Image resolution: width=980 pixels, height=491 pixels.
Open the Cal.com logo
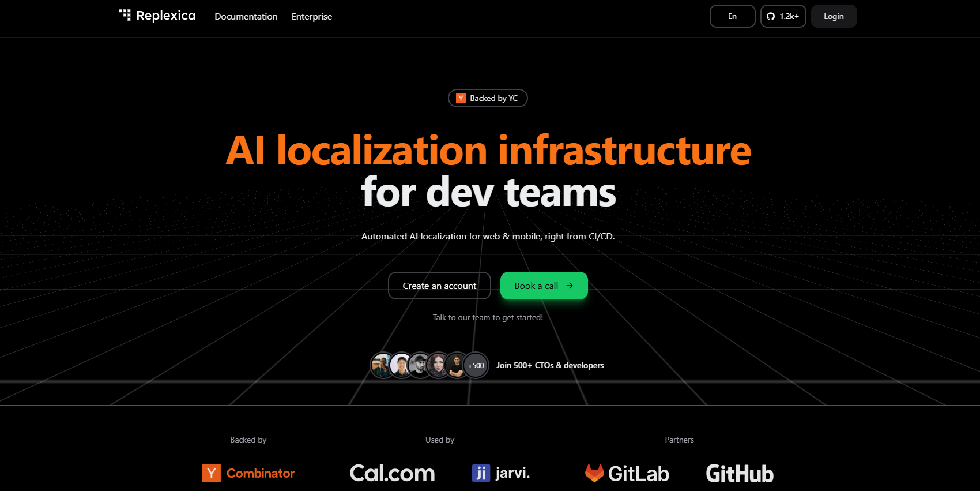(393, 473)
